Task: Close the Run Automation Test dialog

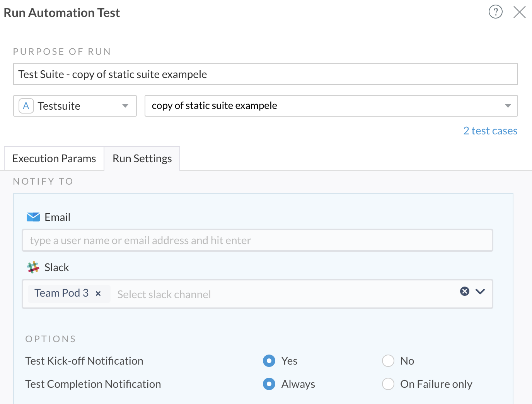Action: 519,12
